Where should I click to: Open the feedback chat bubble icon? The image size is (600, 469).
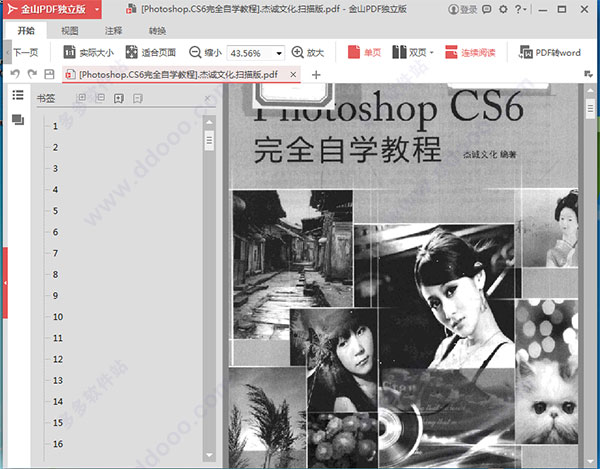tap(487, 9)
